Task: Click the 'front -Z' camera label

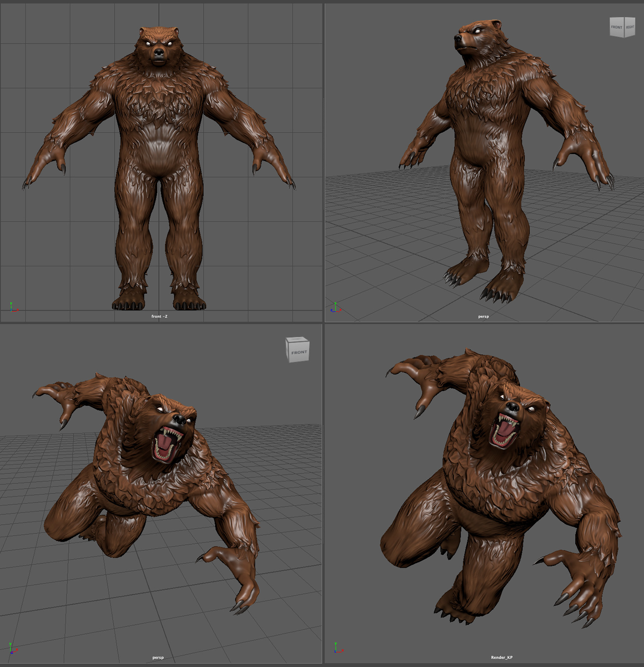Action: [x=159, y=317]
